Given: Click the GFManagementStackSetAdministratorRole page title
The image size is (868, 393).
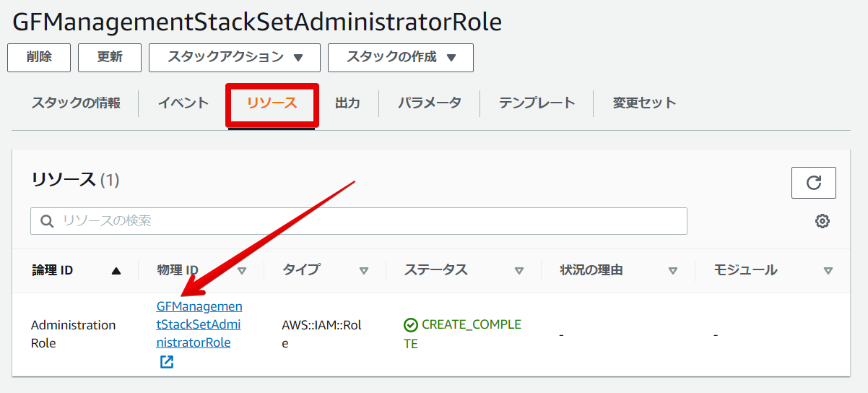Looking at the screenshot, I should (256, 22).
